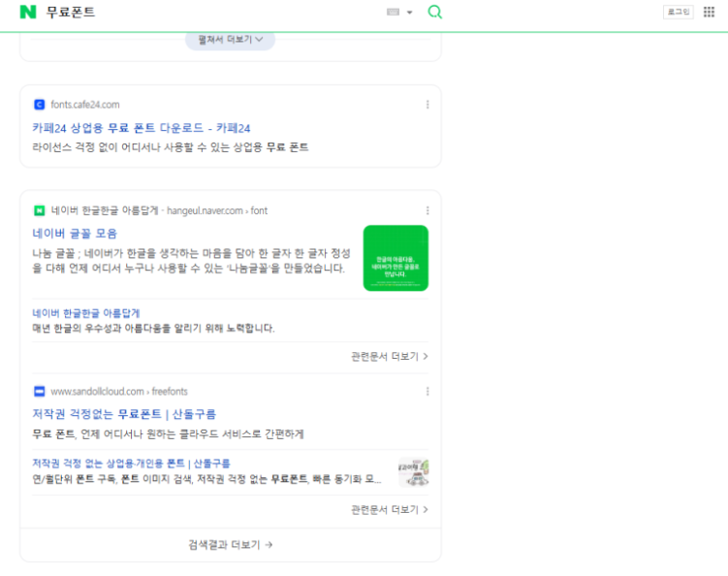The height and width of the screenshot is (576, 728).
Task: Click the green search magnifier icon
Action: [x=435, y=12]
